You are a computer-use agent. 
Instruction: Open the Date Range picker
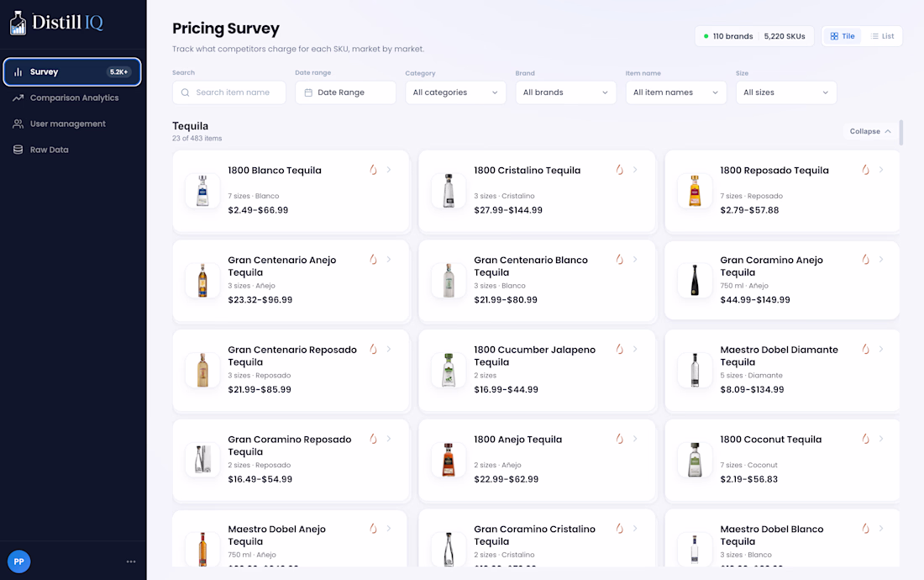click(x=345, y=92)
